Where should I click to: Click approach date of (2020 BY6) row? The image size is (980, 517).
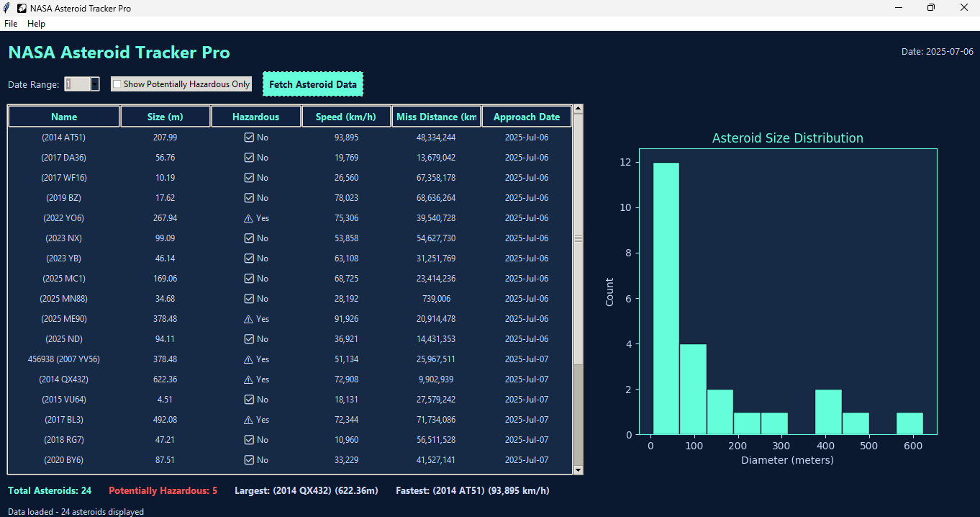pyautogui.click(x=527, y=460)
